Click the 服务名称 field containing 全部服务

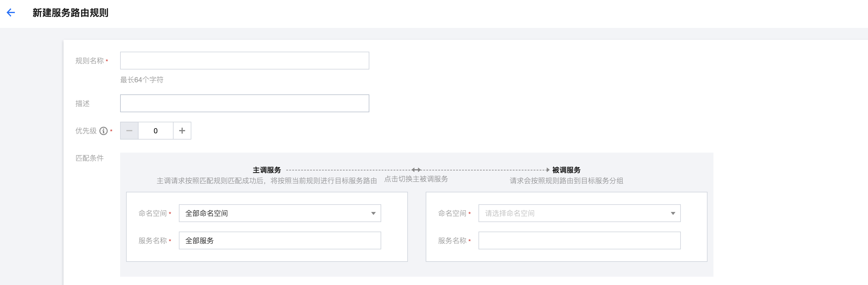(280, 240)
